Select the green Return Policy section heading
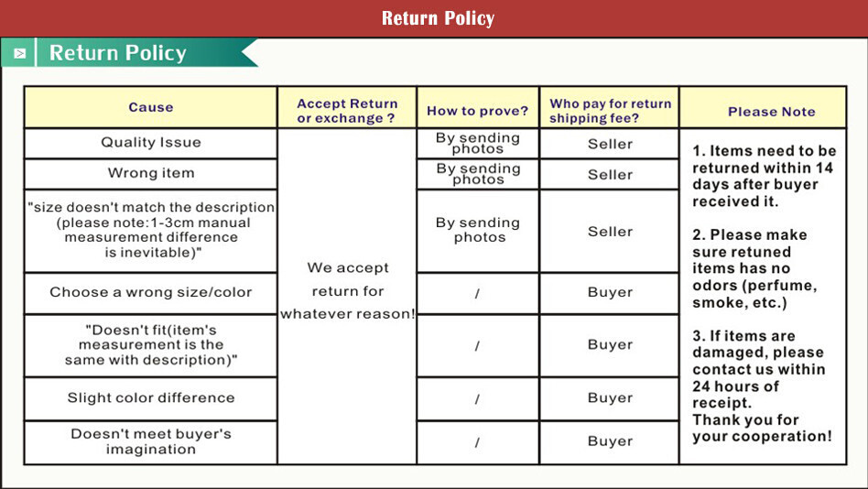Image resolution: width=868 pixels, height=489 pixels. (x=118, y=53)
